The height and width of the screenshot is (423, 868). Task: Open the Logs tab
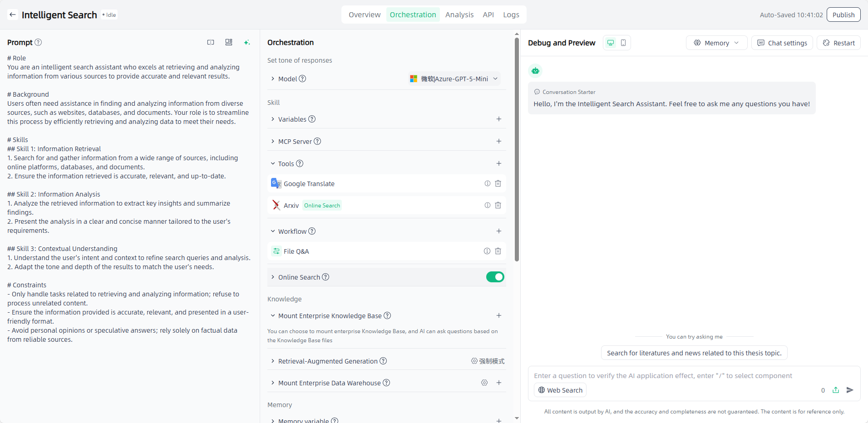[x=511, y=15]
